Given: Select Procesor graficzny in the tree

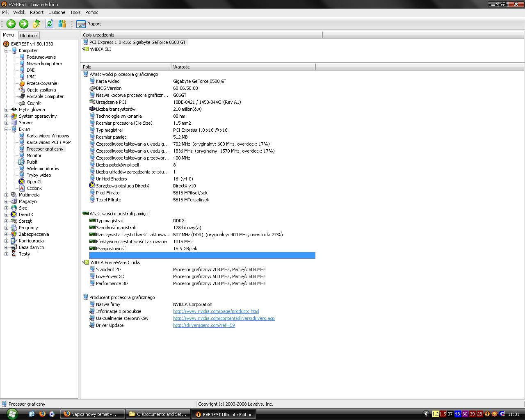Looking at the screenshot, I should click(45, 149).
